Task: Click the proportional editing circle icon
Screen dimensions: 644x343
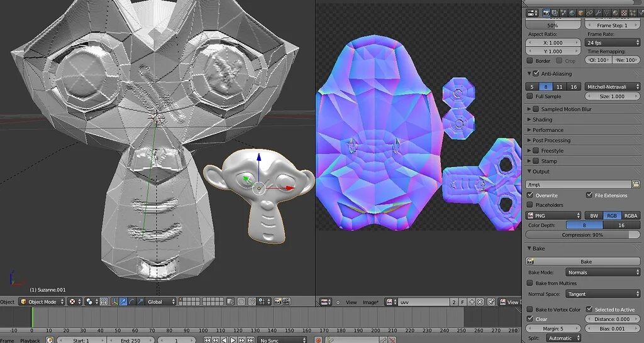Action: 241,302
